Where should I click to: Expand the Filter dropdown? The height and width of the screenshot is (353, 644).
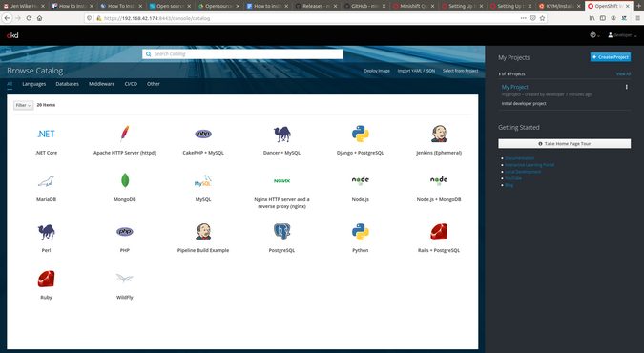pos(23,105)
